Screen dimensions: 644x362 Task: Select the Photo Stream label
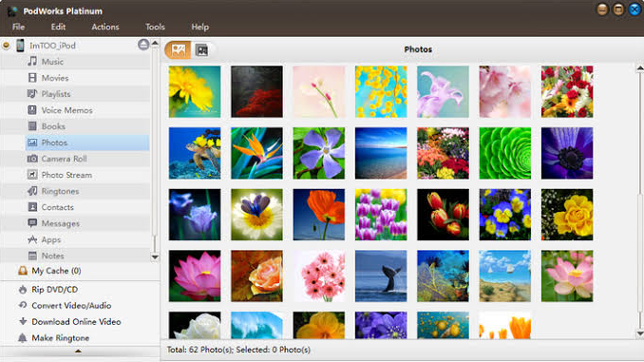click(66, 175)
